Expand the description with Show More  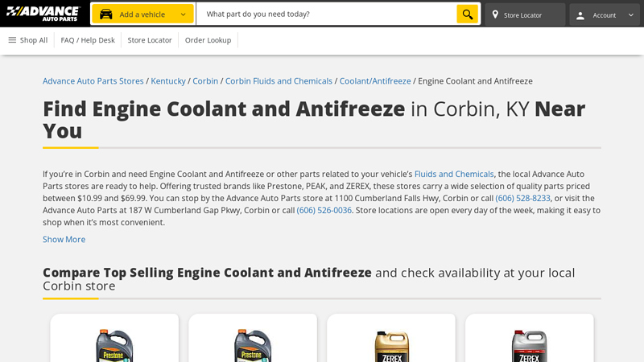[64, 239]
